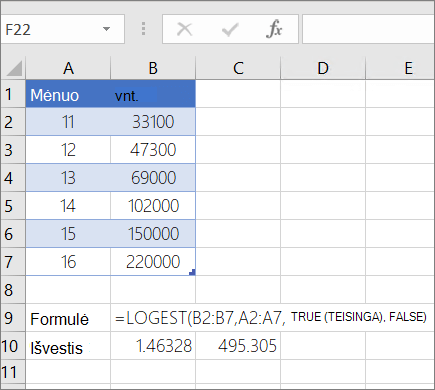Select cell with value 13

click(68, 178)
